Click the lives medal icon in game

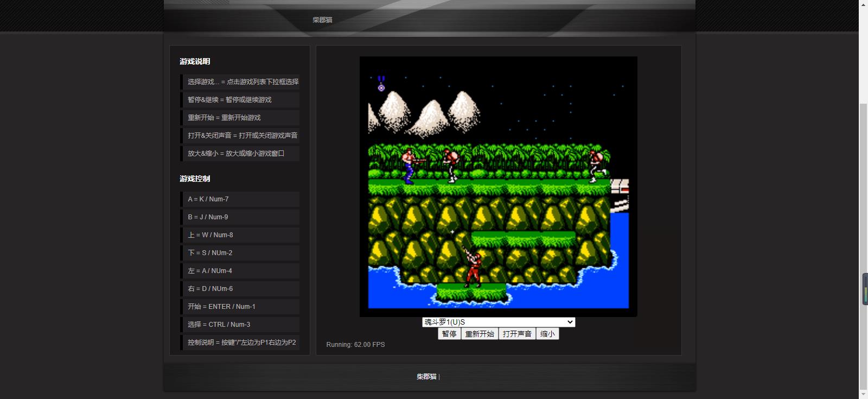click(x=381, y=84)
